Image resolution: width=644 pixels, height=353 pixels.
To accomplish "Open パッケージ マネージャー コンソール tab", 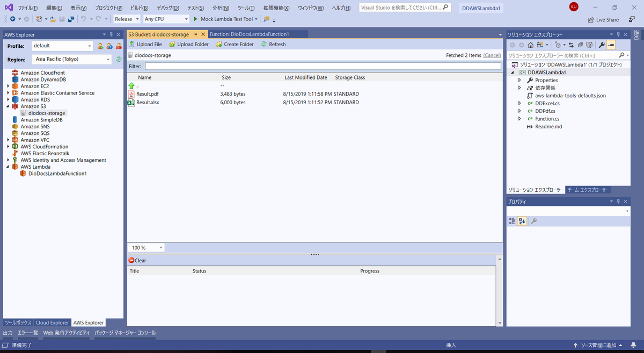I will tap(125, 333).
